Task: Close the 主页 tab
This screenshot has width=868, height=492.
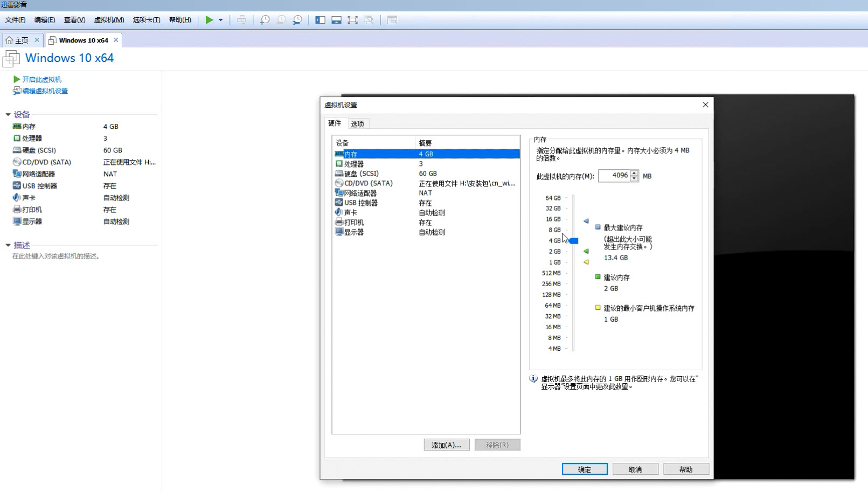Action: tap(37, 40)
